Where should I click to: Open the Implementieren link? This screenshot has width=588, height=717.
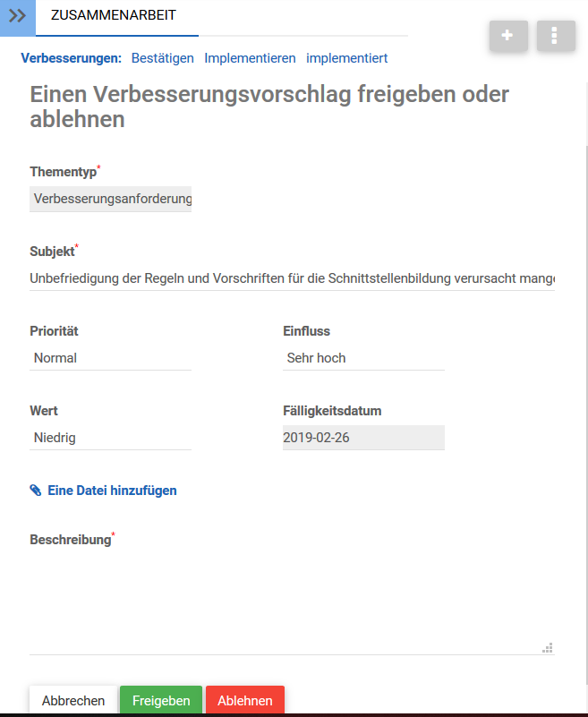(x=250, y=58)
